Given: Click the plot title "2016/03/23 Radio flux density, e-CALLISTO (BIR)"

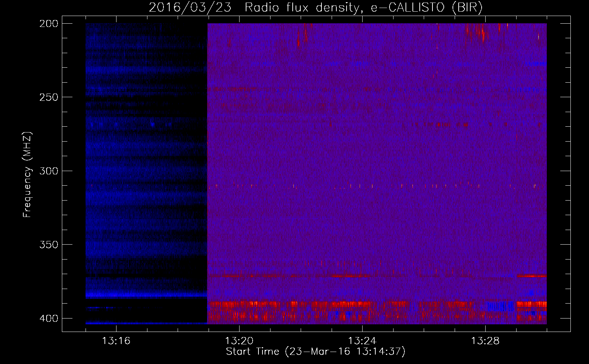Looking at the screenshot, I should [x=316, y=7].
